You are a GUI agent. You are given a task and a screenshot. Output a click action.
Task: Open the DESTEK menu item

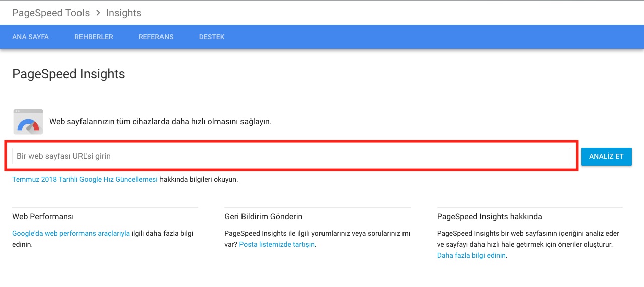click(212, 37)
